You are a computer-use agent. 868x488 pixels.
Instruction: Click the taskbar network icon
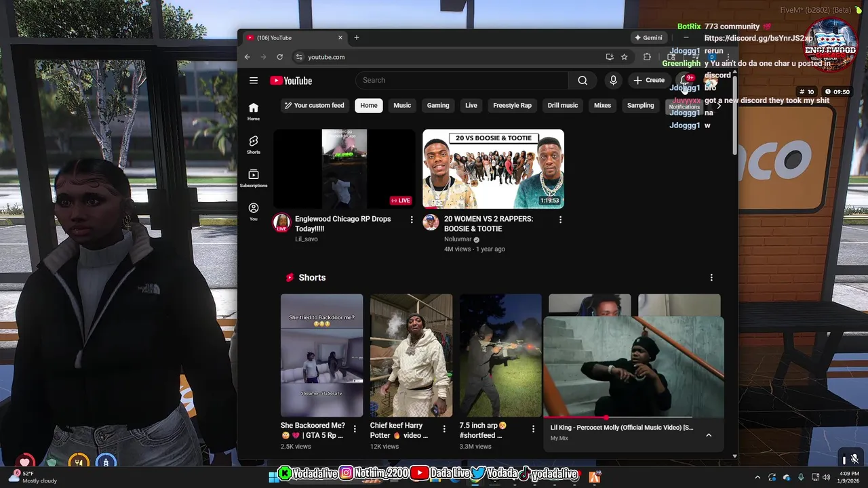point(815,477)
